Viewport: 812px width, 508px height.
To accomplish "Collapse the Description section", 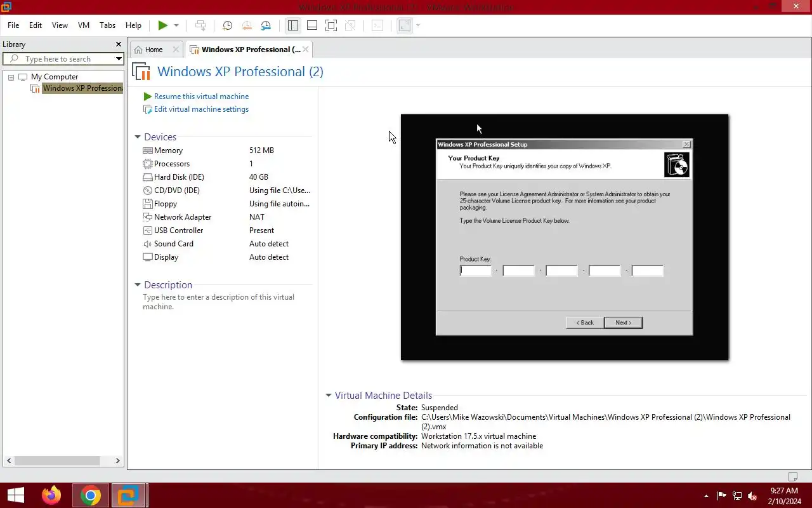I will click(137, 285).
